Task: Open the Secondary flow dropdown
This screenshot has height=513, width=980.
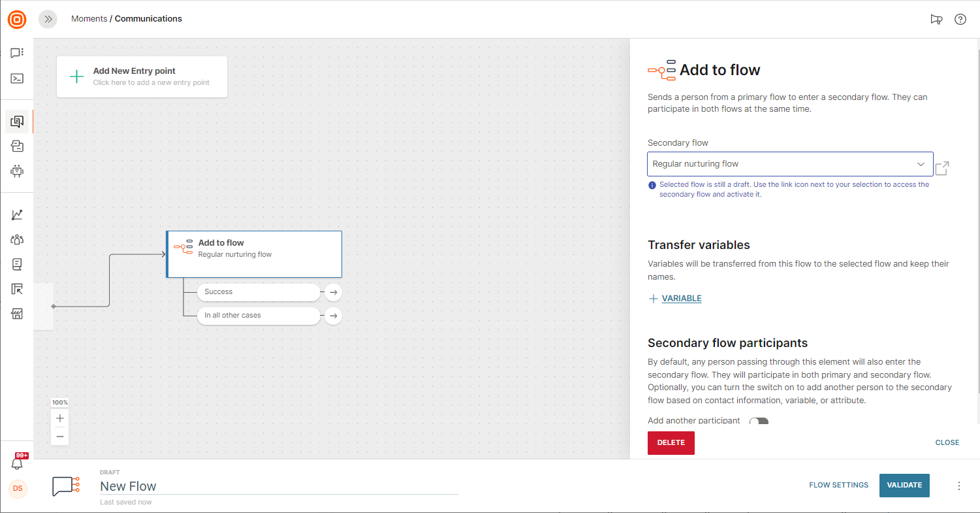Action: (789, 164)
